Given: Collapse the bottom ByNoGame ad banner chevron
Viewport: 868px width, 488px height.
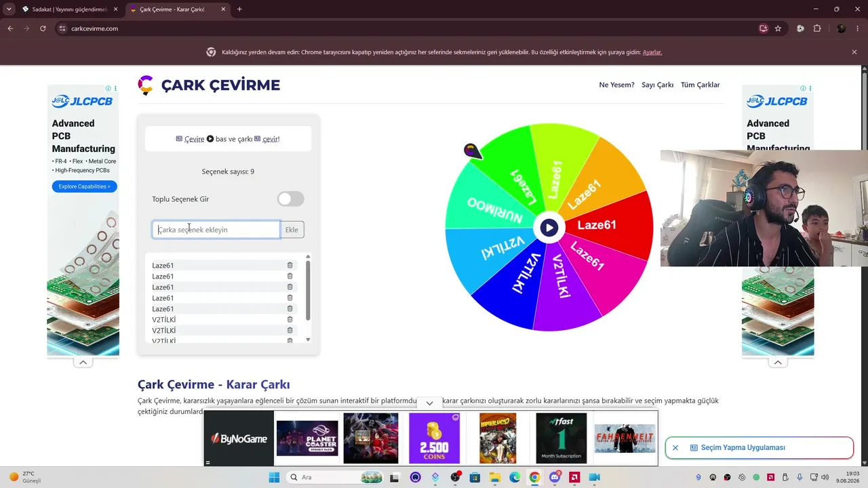Looking at the screenshot, I should pyautogui.click(x=429, y=403).
